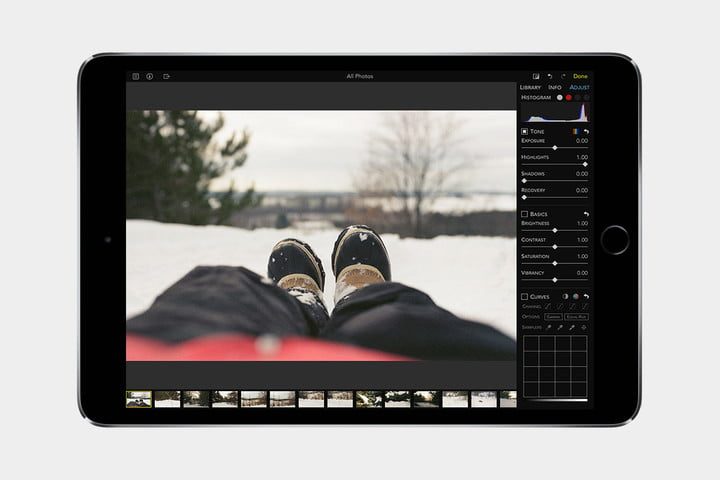Select the first filmstrip thumbnail, highlighted in yellow
This screenshot has height=480, width=720.
(139, 399)
